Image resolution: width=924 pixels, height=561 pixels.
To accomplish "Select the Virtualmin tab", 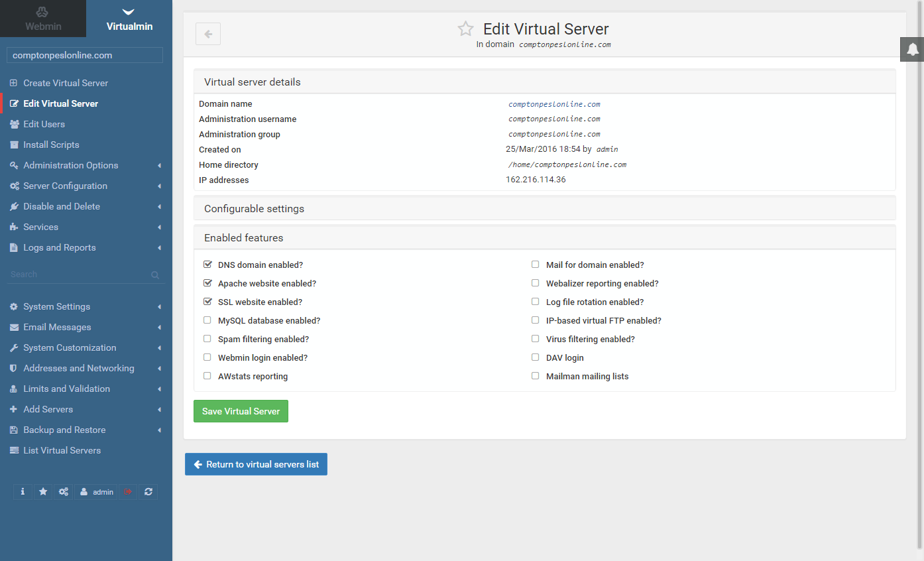I will [x=129, y=19].
